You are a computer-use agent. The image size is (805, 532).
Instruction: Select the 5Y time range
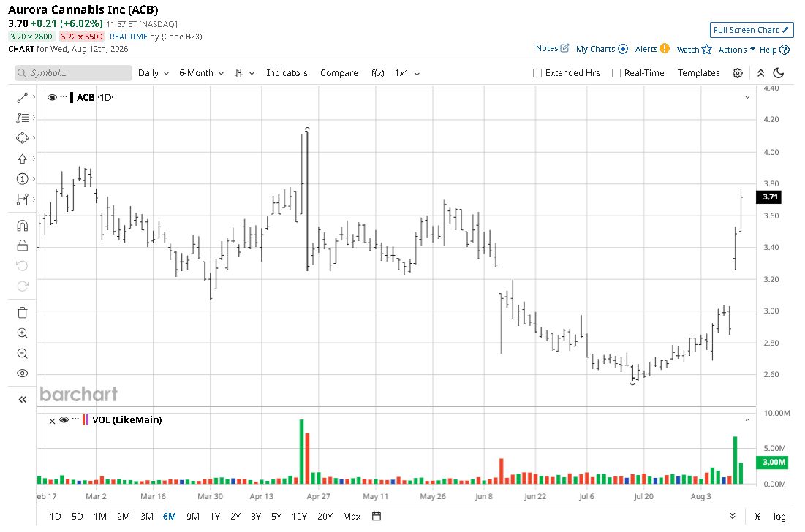(276, 516)
